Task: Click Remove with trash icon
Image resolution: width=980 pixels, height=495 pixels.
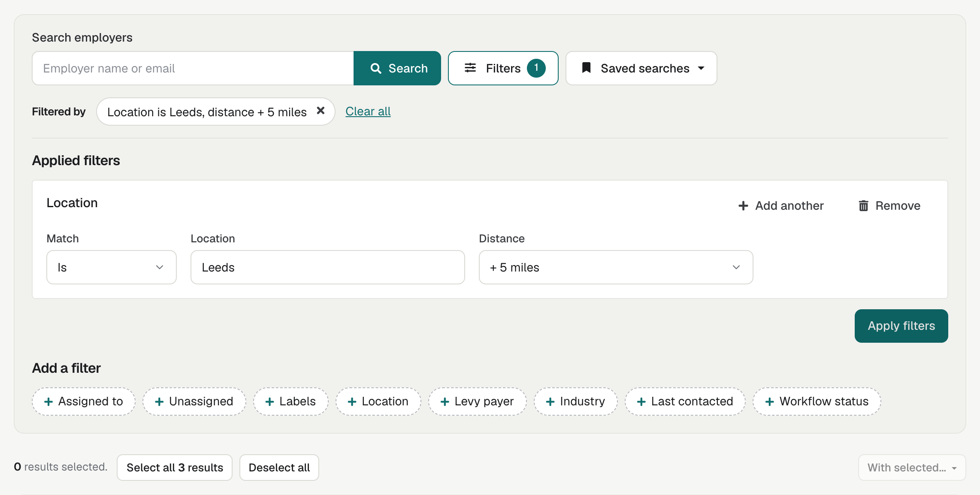Action: [889, 206]
